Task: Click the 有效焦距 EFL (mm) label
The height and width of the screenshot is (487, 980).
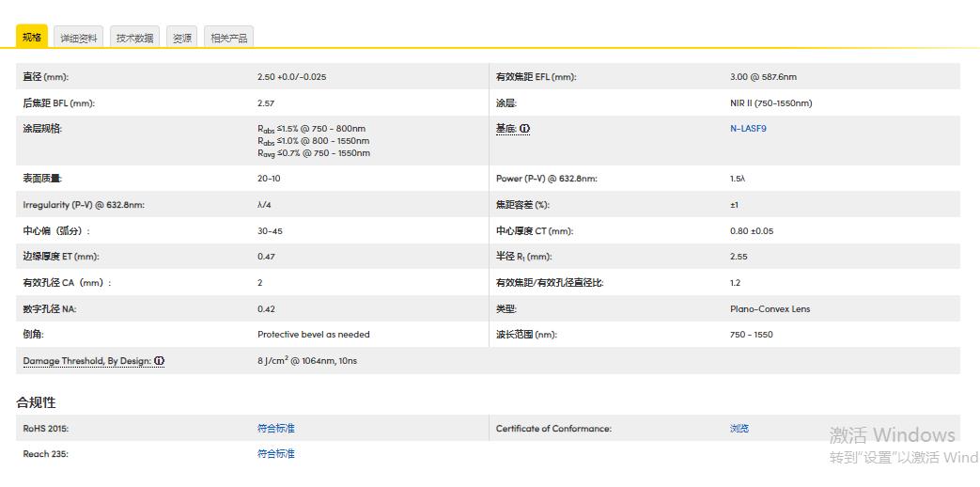Action: (537, 77)
